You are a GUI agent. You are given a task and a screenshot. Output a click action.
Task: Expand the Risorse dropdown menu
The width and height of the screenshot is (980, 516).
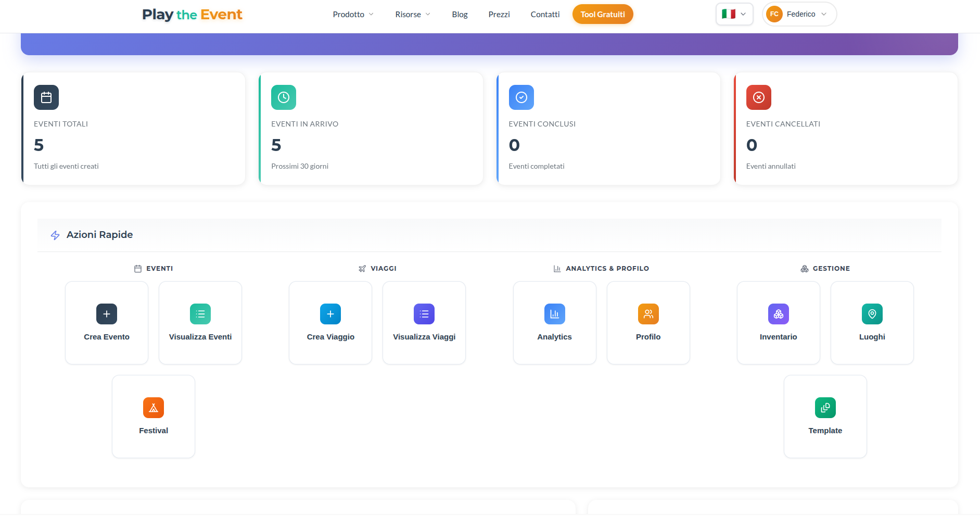point(413,15)
